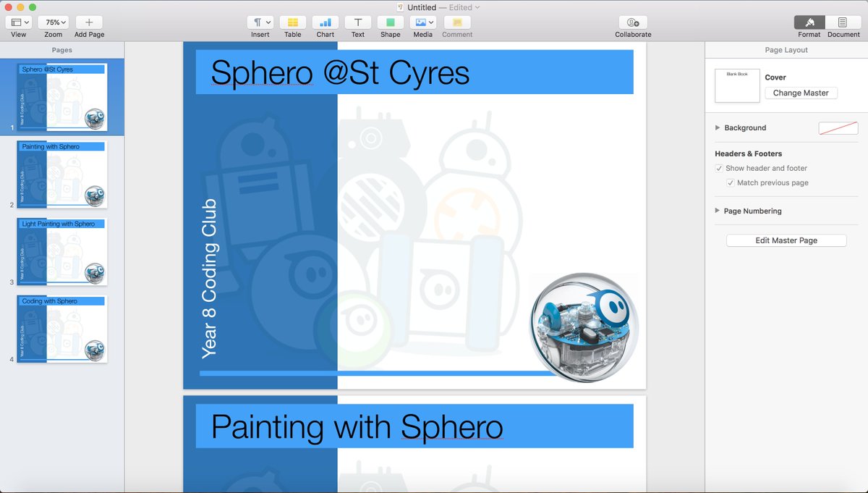Insert a Table from the toolbar
The image size is (868, 493).
coord(293,22)
